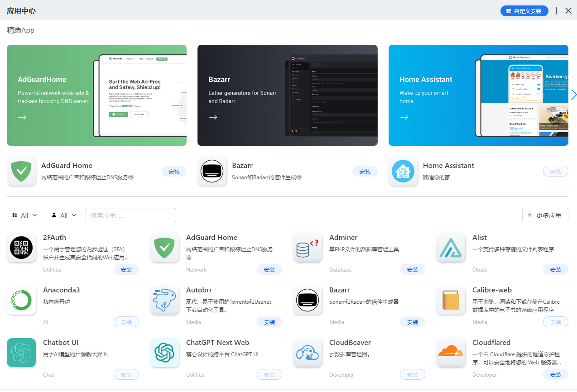The height and width of the screenshot is (392, 577).
Task: Install 2FAuth app
Action: (x=126, y=269)
